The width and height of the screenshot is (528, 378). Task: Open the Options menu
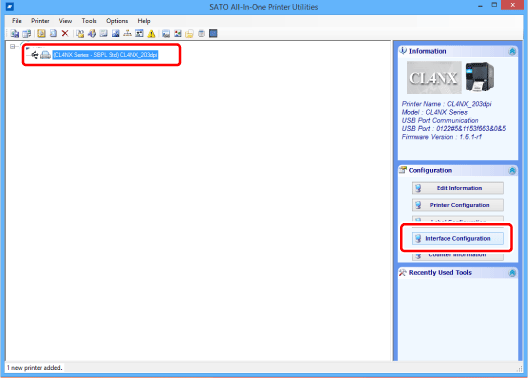pyautogui.click(x=117, y=21)
